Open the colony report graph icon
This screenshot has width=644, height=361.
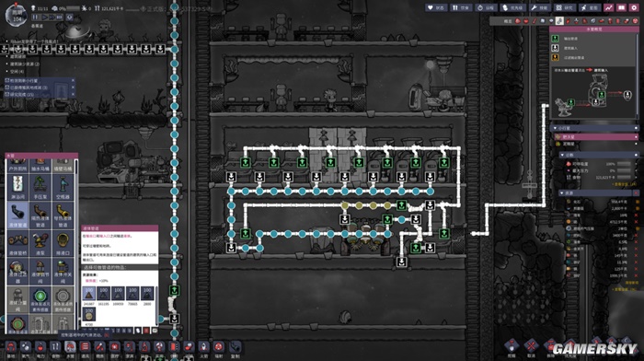pos(609,7)
